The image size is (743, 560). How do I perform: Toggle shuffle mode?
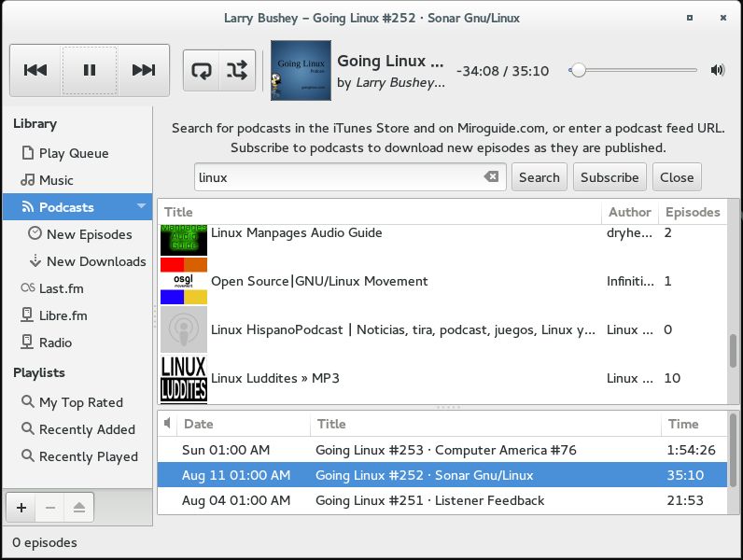237,71
